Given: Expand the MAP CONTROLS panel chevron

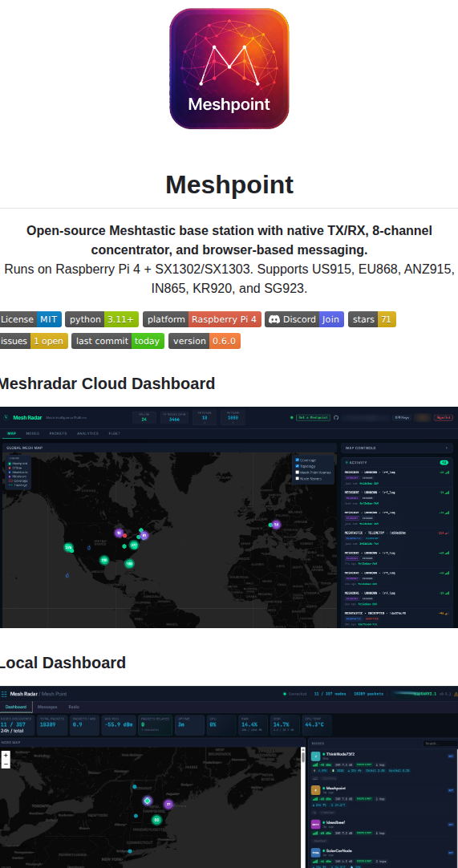Looking at the screenshot, I should [447, 448].
